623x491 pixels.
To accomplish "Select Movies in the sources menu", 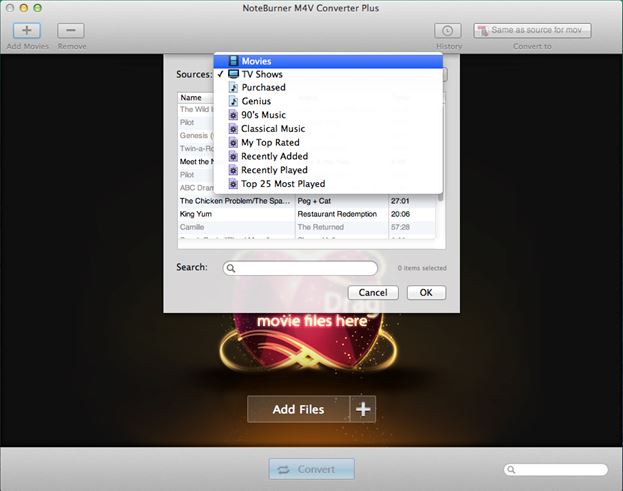I will tap(328, 61).
